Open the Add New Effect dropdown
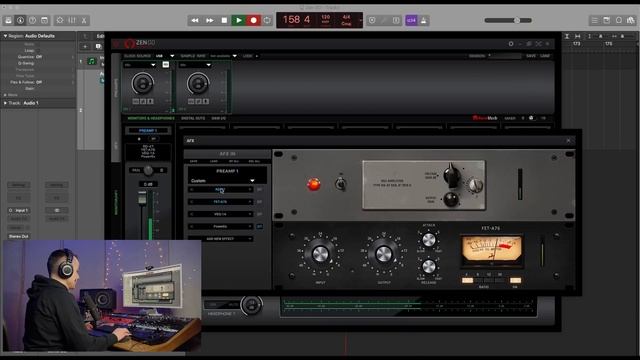Viewport: 640px width, 360px height. point(220,239)
